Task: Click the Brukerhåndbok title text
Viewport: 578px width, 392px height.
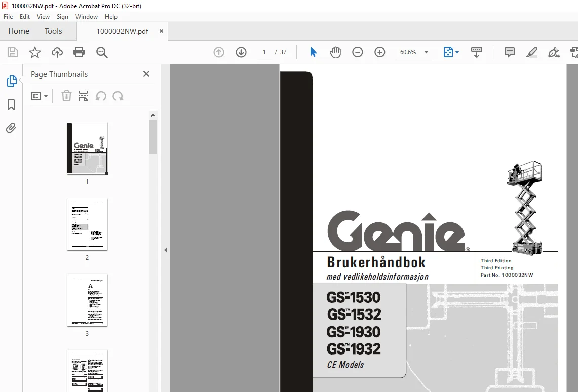Action: [x=376, y=262]
